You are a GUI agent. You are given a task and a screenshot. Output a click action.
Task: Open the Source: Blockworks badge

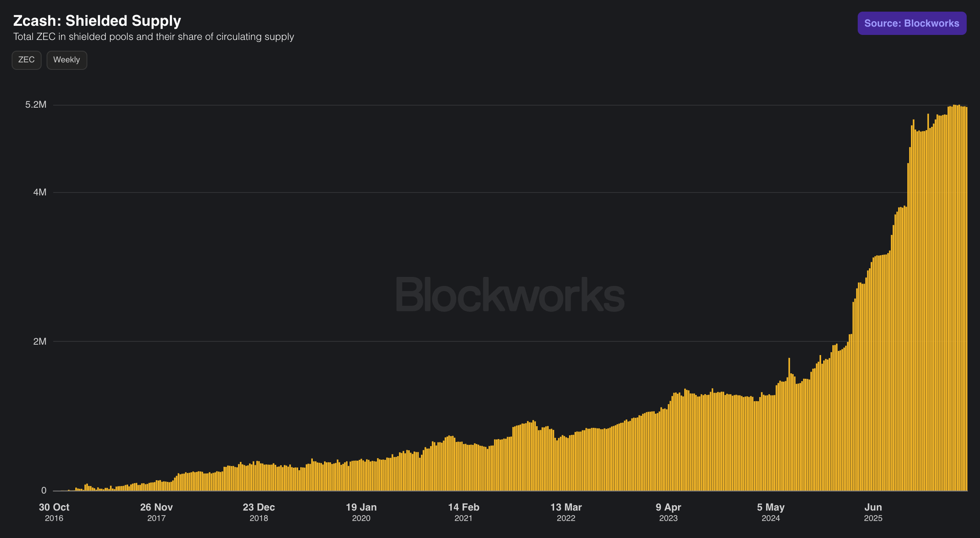pos(912,23)
